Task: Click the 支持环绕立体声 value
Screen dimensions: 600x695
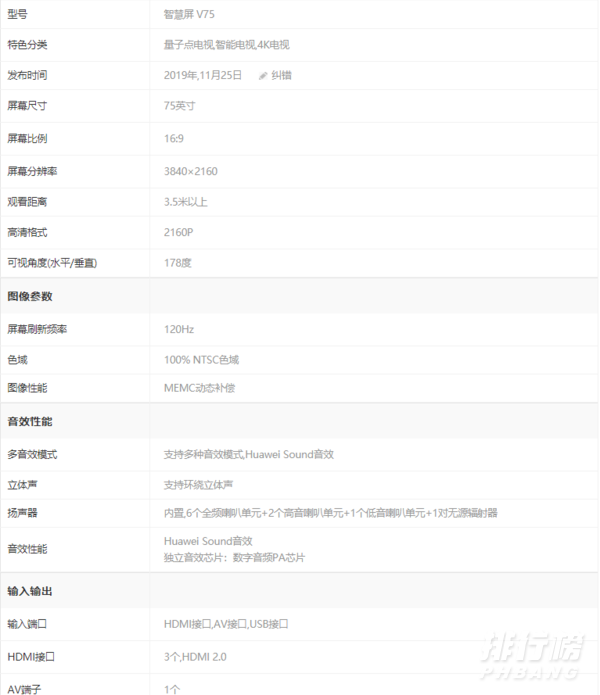Action: pyautogui.click(x=199, y=485)
